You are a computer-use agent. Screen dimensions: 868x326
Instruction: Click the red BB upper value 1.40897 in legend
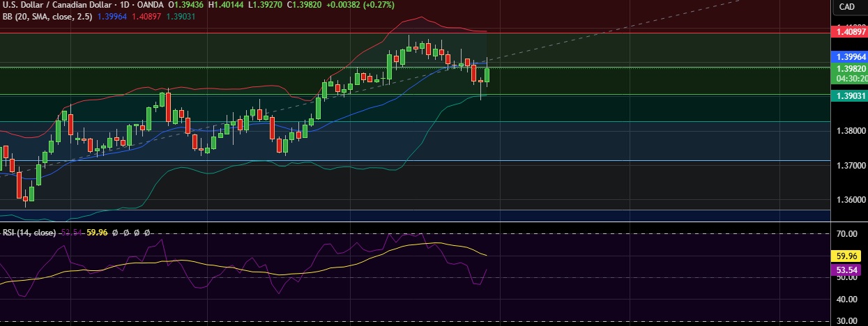147,16
